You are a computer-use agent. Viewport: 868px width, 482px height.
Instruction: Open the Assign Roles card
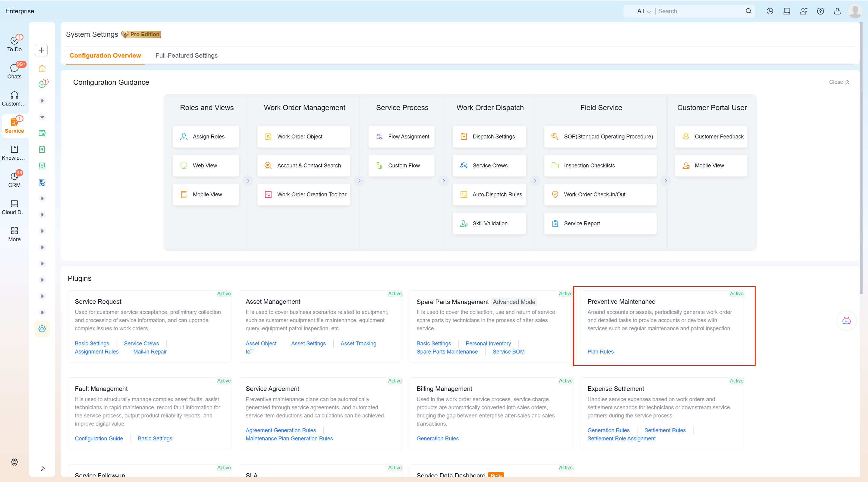206,137
